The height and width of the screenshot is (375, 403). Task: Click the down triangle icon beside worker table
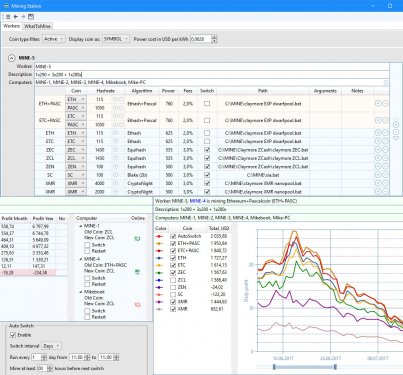(x=396, y=138)
